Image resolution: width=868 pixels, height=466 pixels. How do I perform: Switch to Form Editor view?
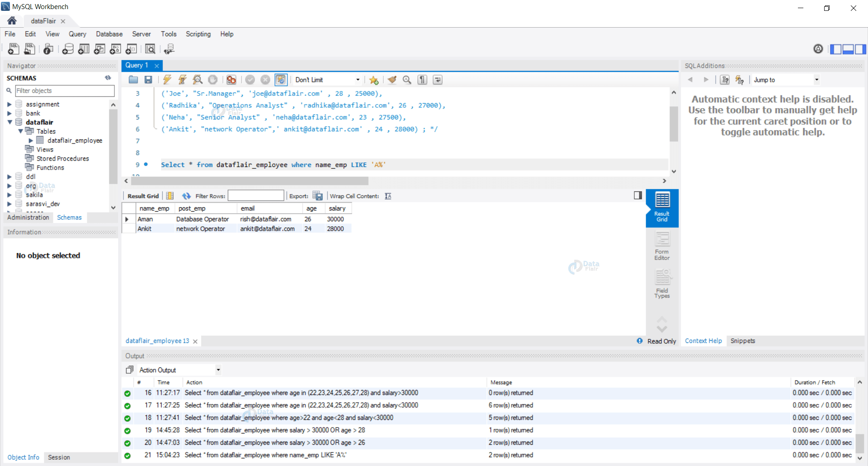tap(662, 246)
